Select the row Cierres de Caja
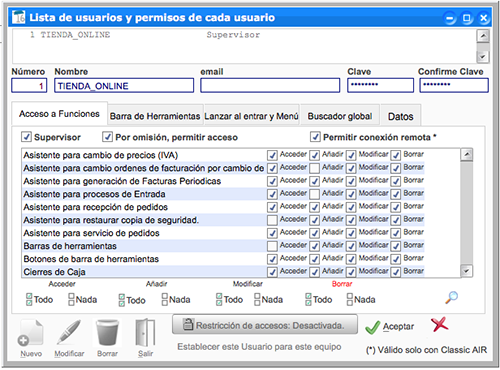Viewport: 500px width, 370px height. pos(223,272)
